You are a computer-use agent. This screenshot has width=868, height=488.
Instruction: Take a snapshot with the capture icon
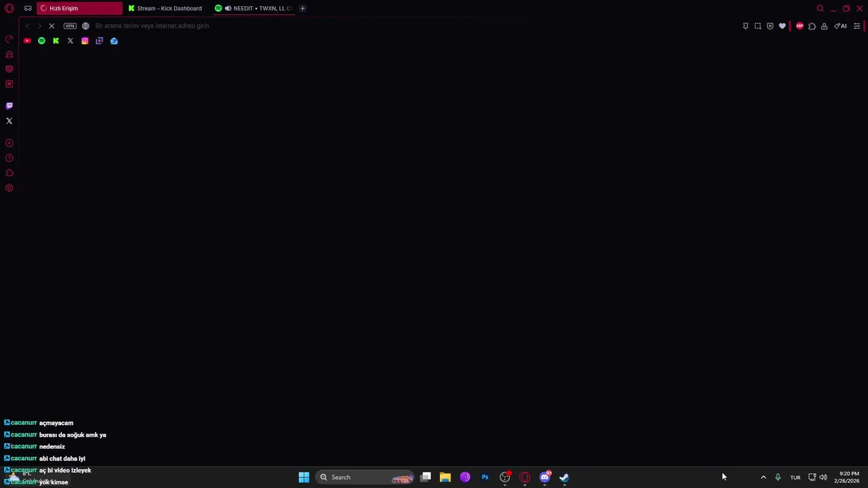point(757,26)
